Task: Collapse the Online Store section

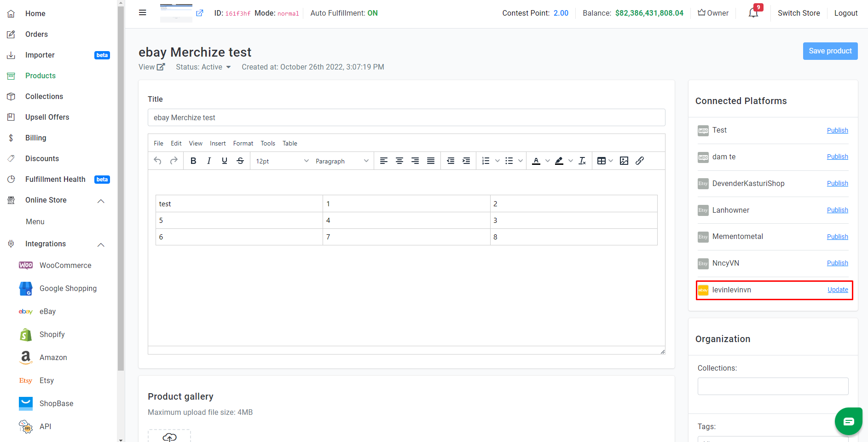Action: (x=101, y=201)
